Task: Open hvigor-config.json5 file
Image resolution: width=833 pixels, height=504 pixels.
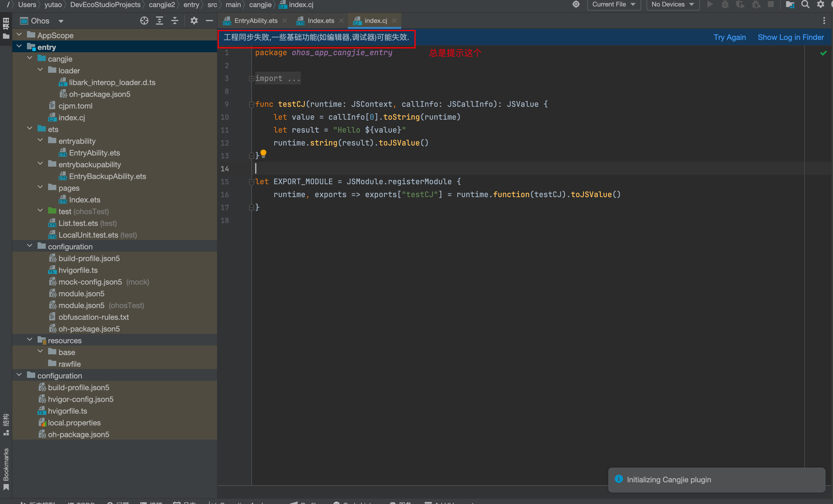Action: [80, 399]
